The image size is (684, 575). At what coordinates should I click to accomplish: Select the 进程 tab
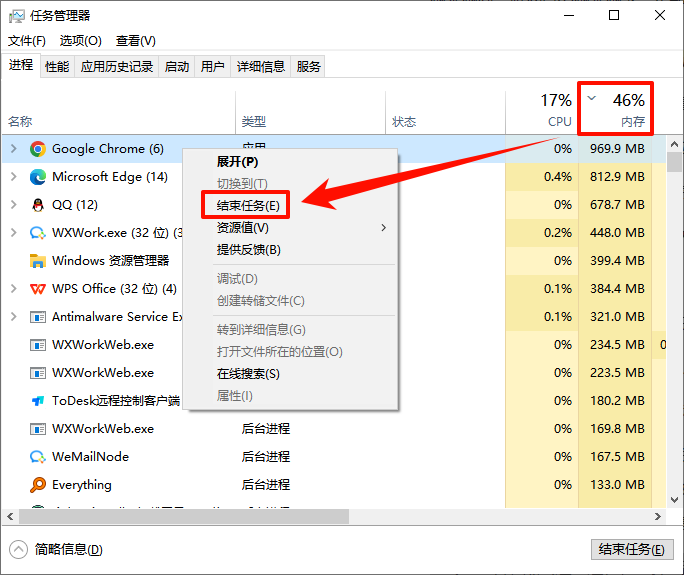(21, 65)
